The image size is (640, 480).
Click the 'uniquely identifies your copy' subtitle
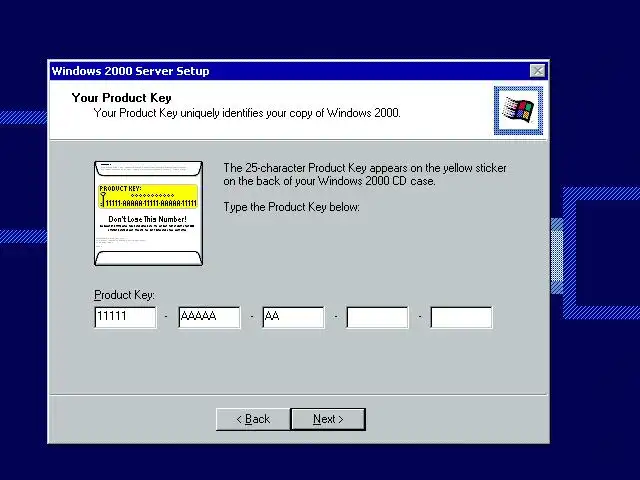click(247, 113)
